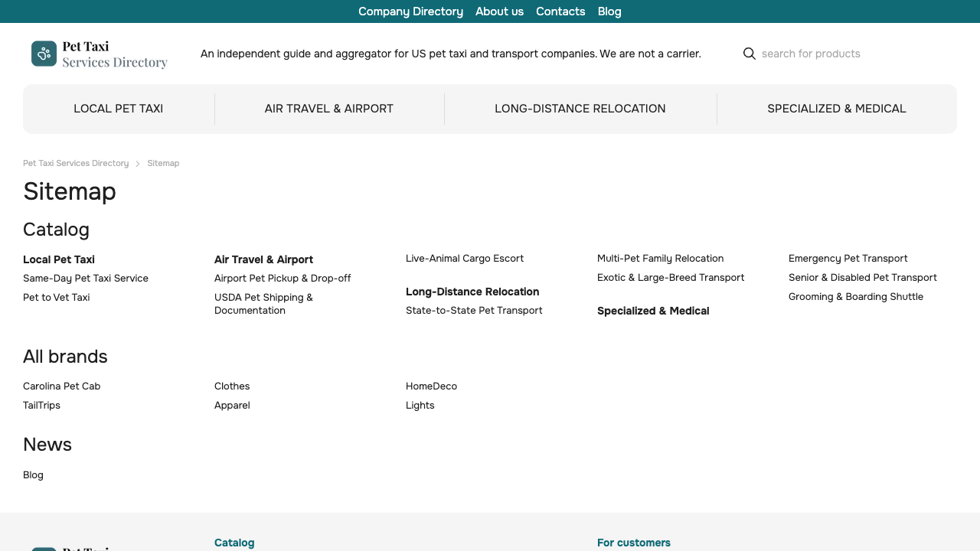This screenshot has height=551, width=980.
Task: Open Live-Animal Cargo Escort link
Action: click(465, 259)
